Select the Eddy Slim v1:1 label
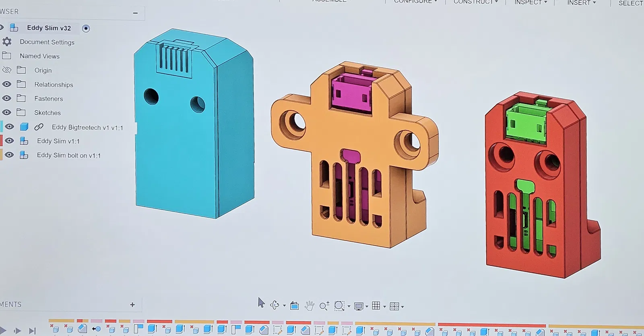The width and height of the screenshot is (644, 336). click(x=58, y=141)
